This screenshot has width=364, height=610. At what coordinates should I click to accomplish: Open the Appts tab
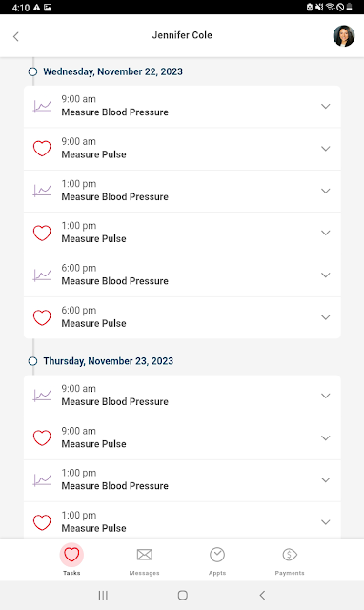(x=217, y=560)
